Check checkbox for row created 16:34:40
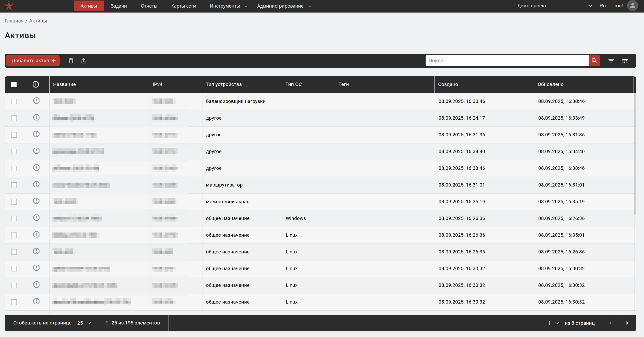Screen dimensions: 644x337 tap(14, 152)
